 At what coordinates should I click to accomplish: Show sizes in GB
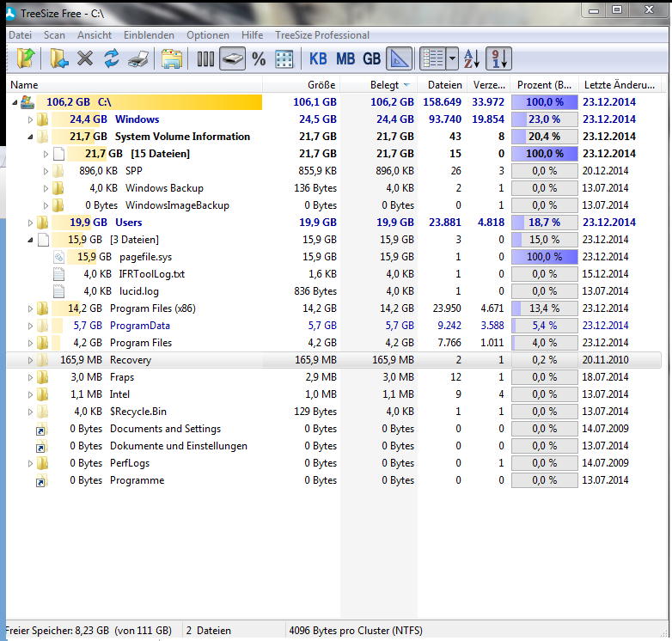(371, 58)
